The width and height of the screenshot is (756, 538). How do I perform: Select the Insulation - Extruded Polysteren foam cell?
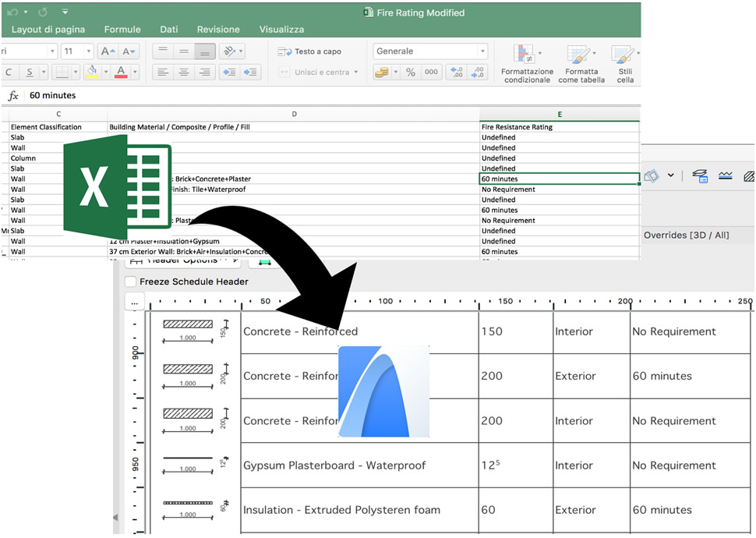[x=359, y=510]
